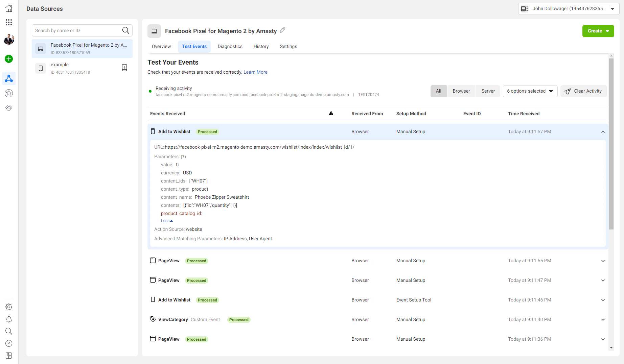Filter events by Browser
The image size is (624, 364).
(461, 91)
